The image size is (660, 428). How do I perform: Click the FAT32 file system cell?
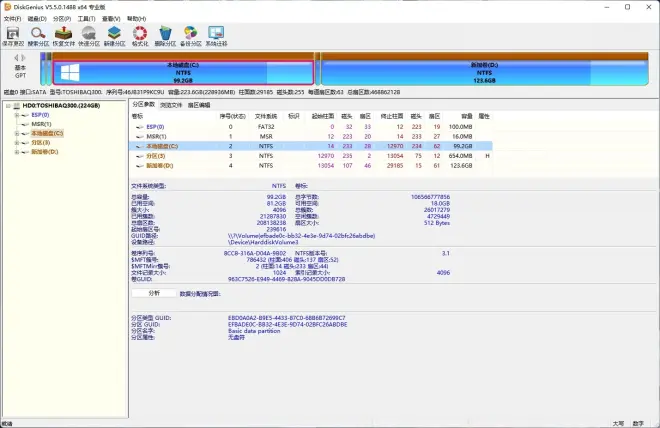(266, 127)
